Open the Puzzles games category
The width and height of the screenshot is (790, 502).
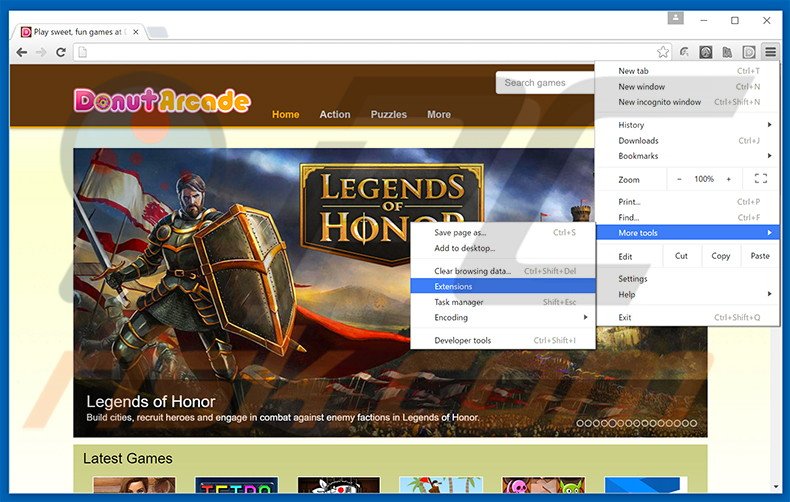[388, 114]
